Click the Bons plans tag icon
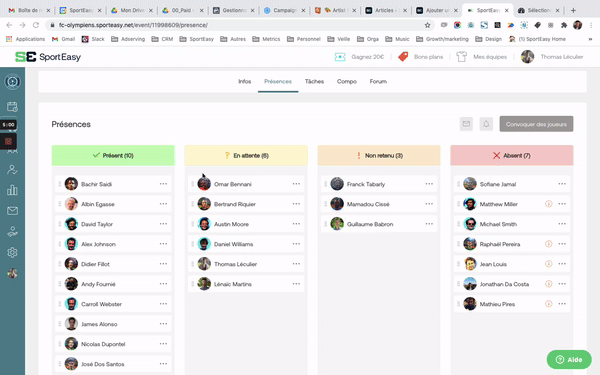The image size is (600, 375). 403,57
